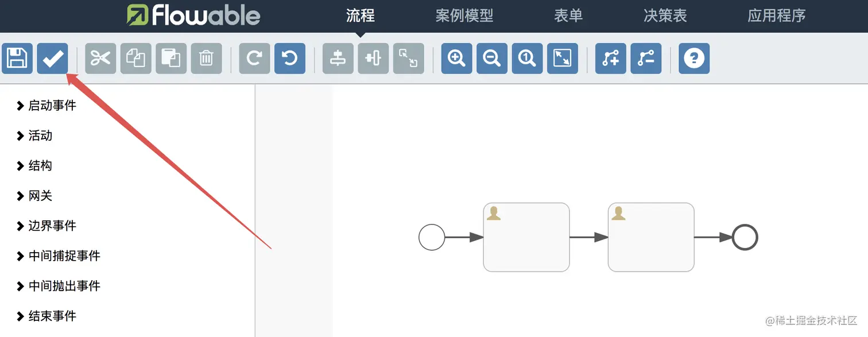Go to the 应用程序 tab
The width and height of the screenshot is (868, 337).
pos(776,16)
